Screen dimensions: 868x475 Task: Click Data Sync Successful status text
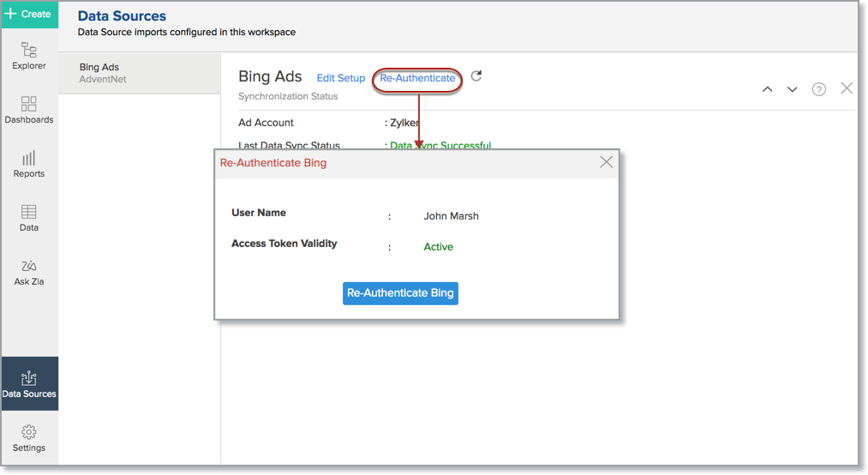[440, 145]
